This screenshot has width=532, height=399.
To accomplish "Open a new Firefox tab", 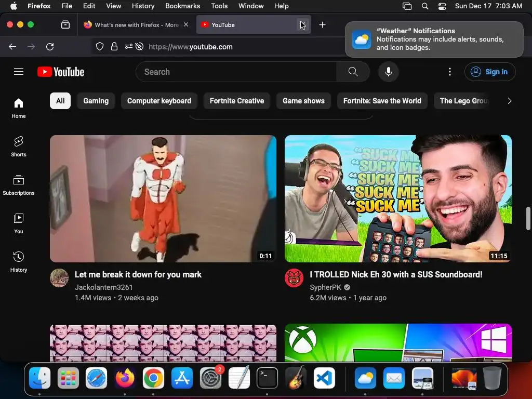I will 322,25.
